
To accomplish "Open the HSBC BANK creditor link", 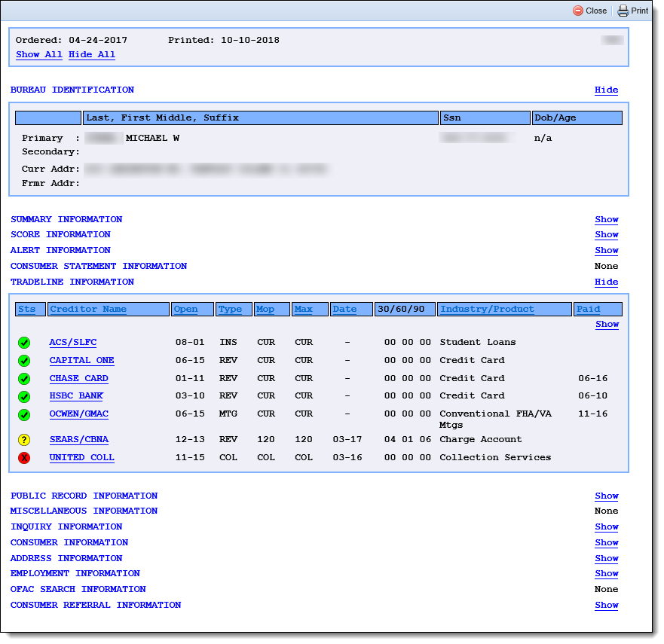I will 76,395.
